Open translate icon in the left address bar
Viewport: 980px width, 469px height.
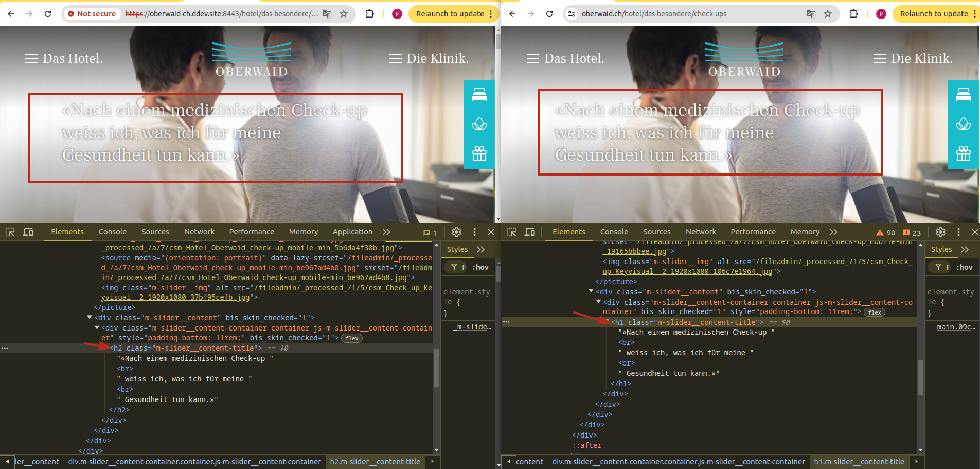pos(327,14)
